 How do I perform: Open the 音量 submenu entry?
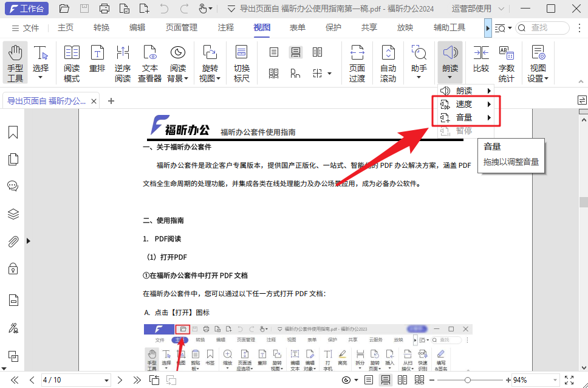tap(465, 117)
